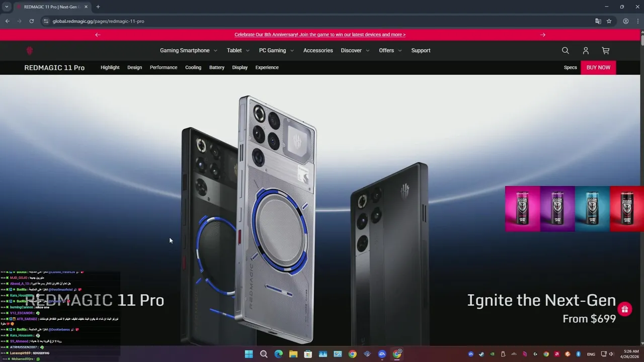Viewport: 644px width, 362px height.
Task: Click the REDMAGIC logo icon in header
Action: pos(29,50)
